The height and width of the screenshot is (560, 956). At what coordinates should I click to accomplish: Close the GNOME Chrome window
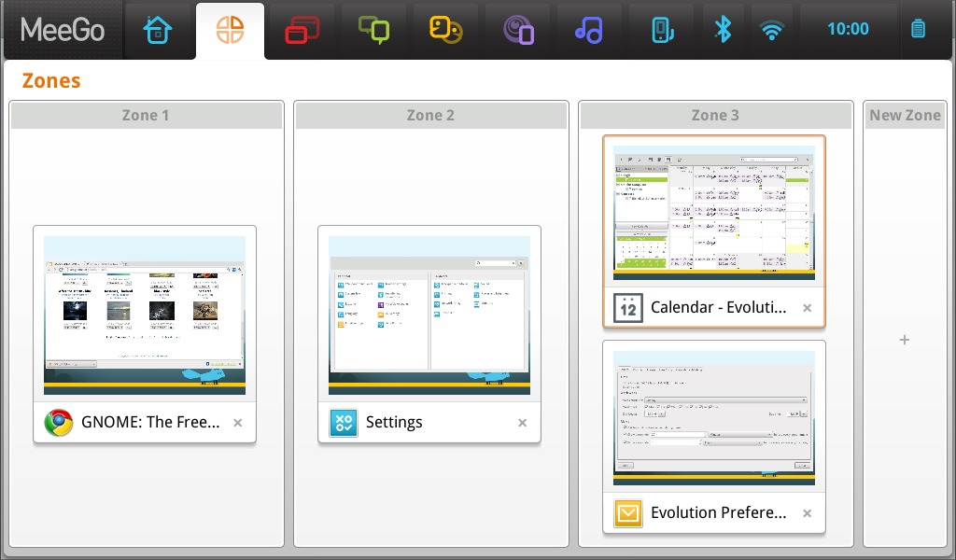click(x=238, y=423)
